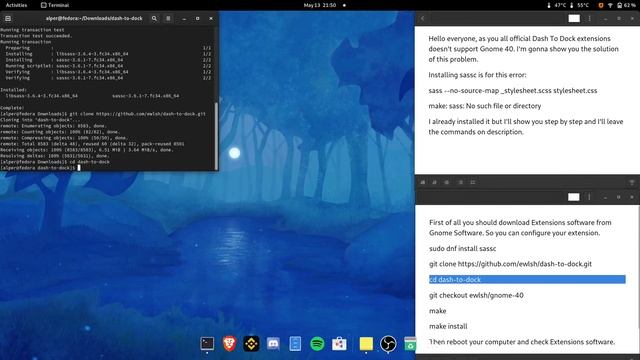Click the 47°C temperature indicator
The height and width of the screenshot is (360, 640).
(x=556, y=5)
